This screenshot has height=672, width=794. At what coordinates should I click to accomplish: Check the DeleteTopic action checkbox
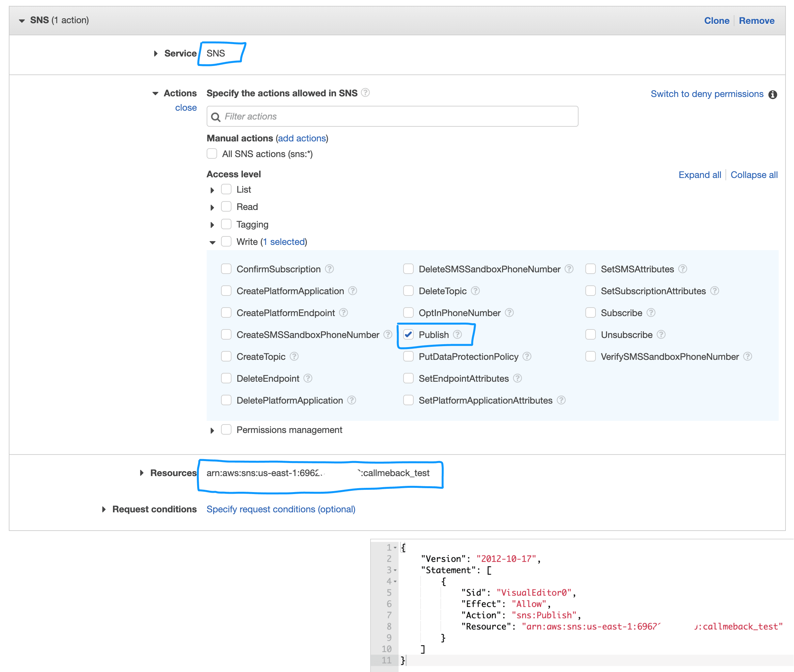[408, 291]
